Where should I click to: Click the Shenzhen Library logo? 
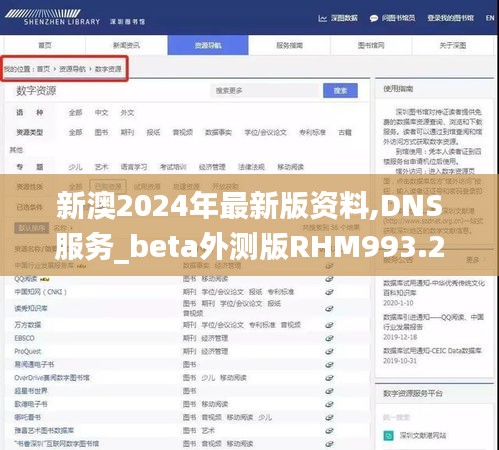(52, 17)
